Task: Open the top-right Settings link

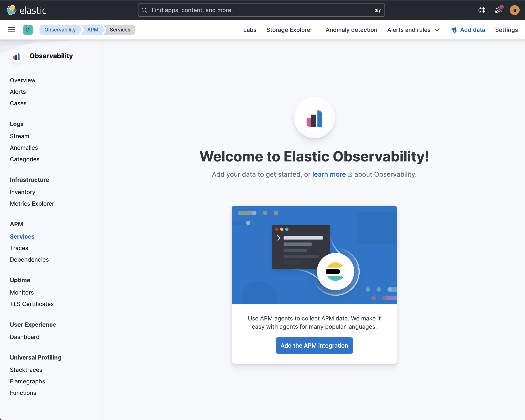Action: tap(506, 30)
